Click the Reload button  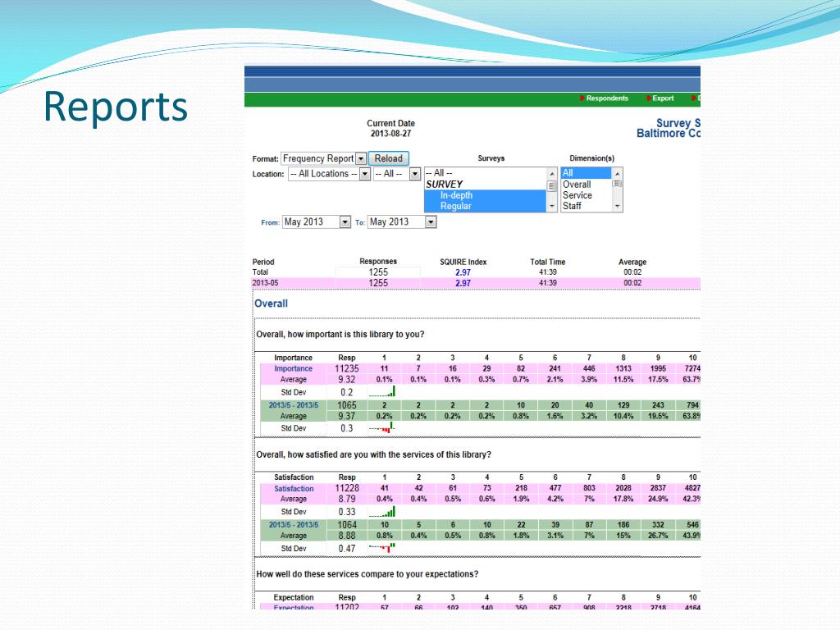[x=388, y=158]
